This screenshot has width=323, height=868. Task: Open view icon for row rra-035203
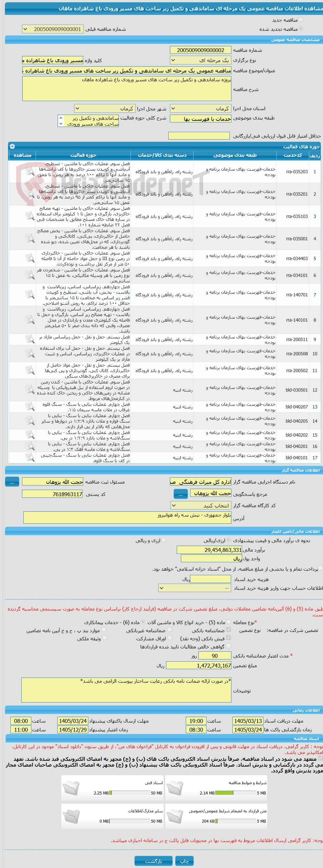click(30, 172)
